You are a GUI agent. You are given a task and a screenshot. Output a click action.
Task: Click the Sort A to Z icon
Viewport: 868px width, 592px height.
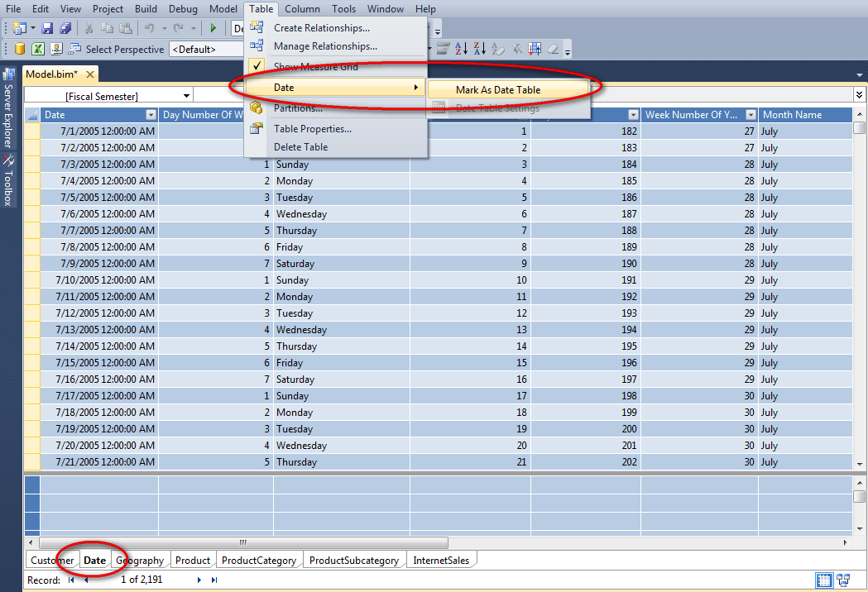pyautogui.click(x=461, y=49)
